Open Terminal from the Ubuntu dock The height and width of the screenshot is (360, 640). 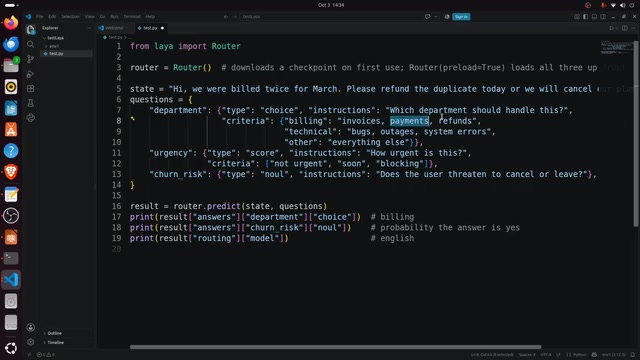point(11,258)
